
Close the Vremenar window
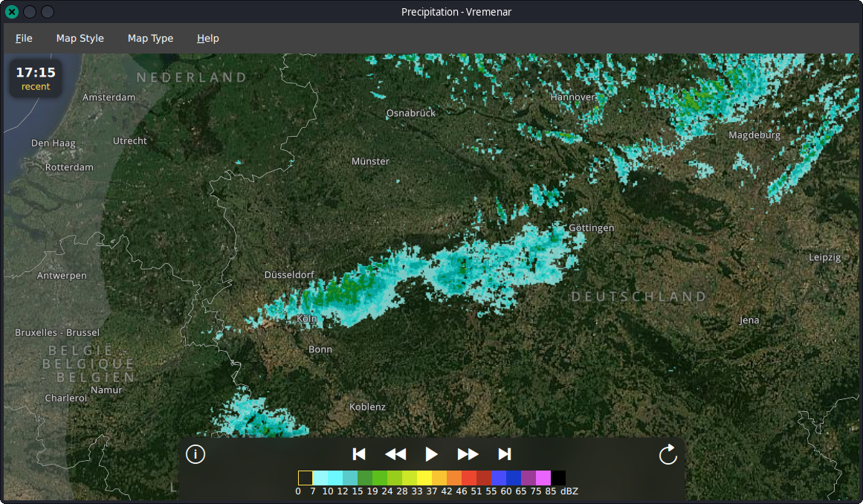pyautogui.click(x=11, y=11)
